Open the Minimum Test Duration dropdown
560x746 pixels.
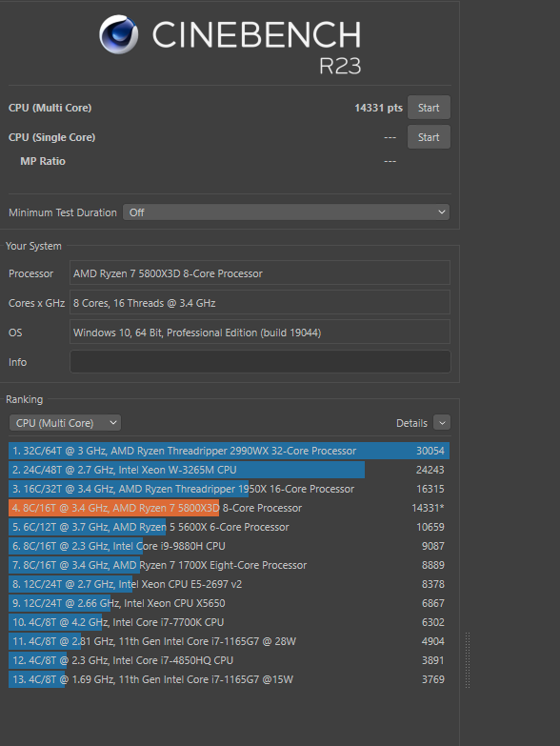pos(286,212)
